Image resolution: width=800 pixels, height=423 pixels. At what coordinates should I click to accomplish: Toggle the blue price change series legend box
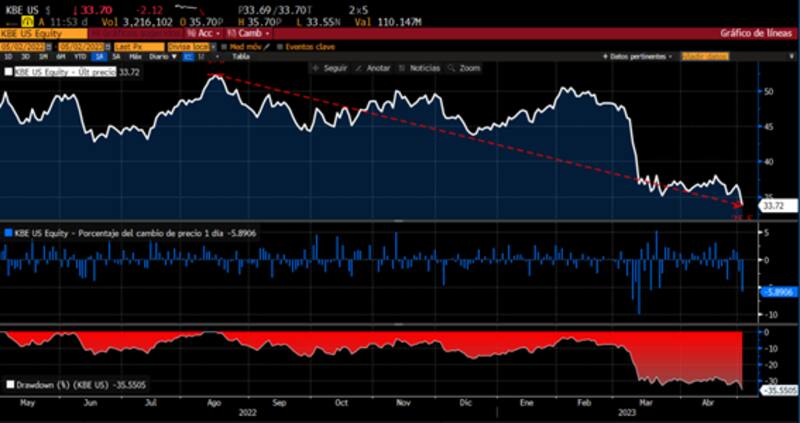(x=9, y=231)
